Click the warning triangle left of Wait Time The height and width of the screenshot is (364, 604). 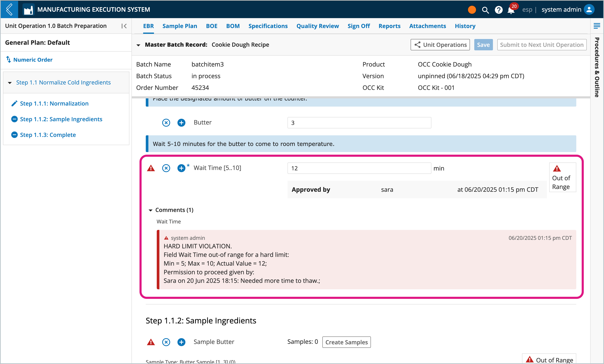coord(151,168)
